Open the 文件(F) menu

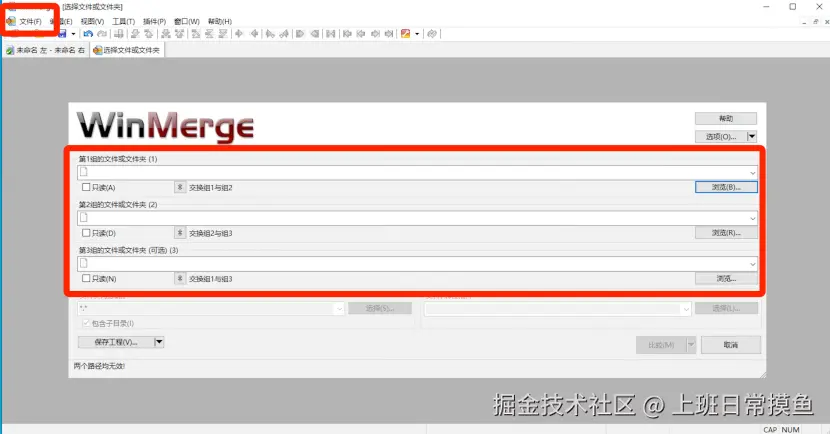tap(30, 22)
